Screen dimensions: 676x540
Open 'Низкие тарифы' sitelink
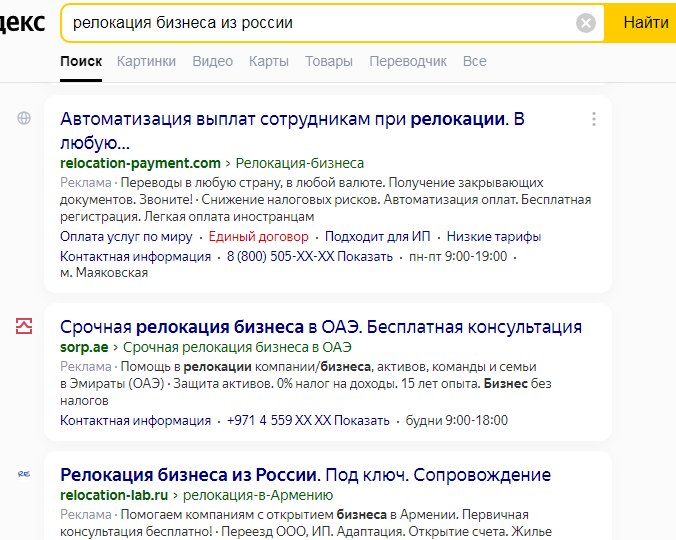494,237
